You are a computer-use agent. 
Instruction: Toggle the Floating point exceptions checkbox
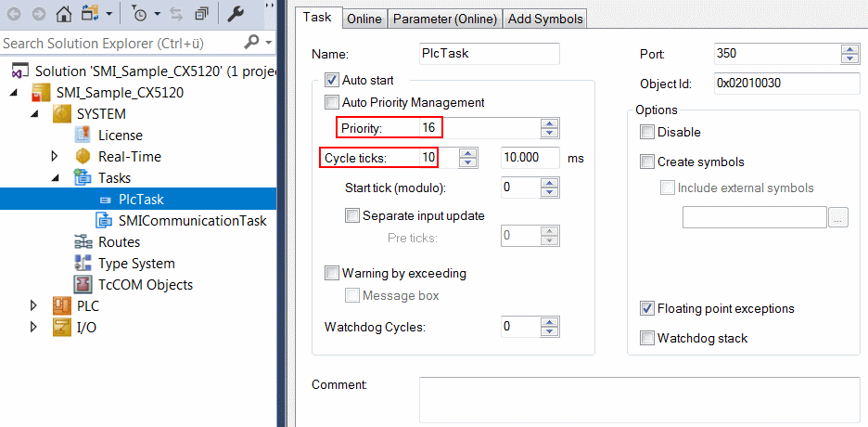coord(646,308)
